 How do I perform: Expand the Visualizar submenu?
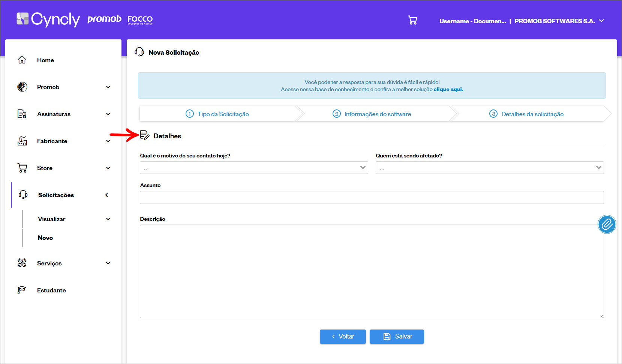pyautogui.click(x=108, y=219)
